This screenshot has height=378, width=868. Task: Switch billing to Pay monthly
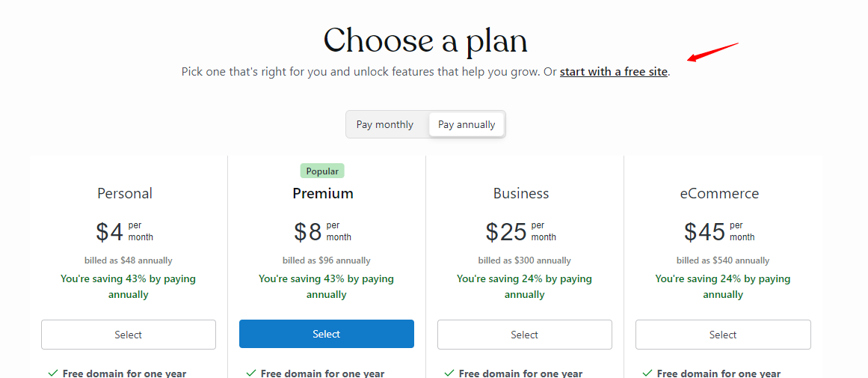pyautogui.click(x=384, y=124)
